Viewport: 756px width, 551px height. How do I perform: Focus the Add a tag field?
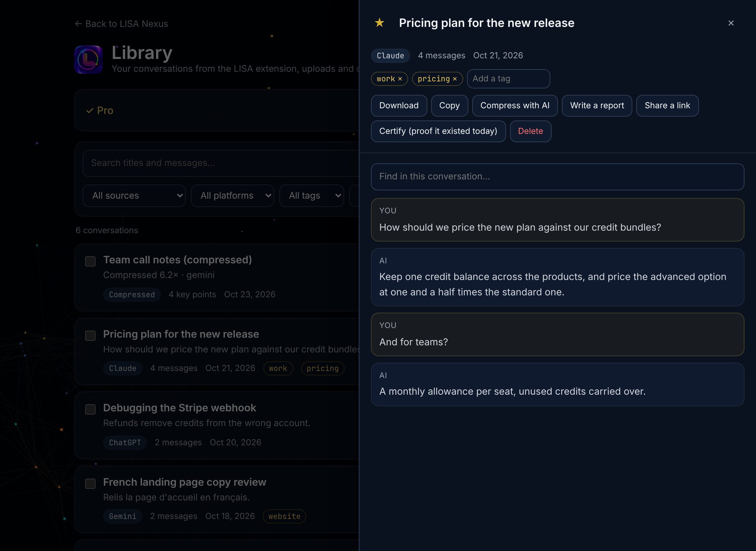tap(508, 79)
